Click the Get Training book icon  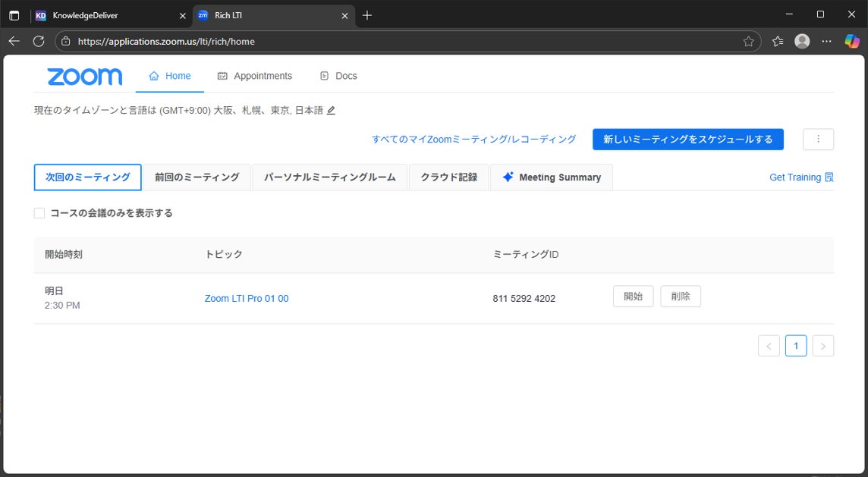point(829,177)
